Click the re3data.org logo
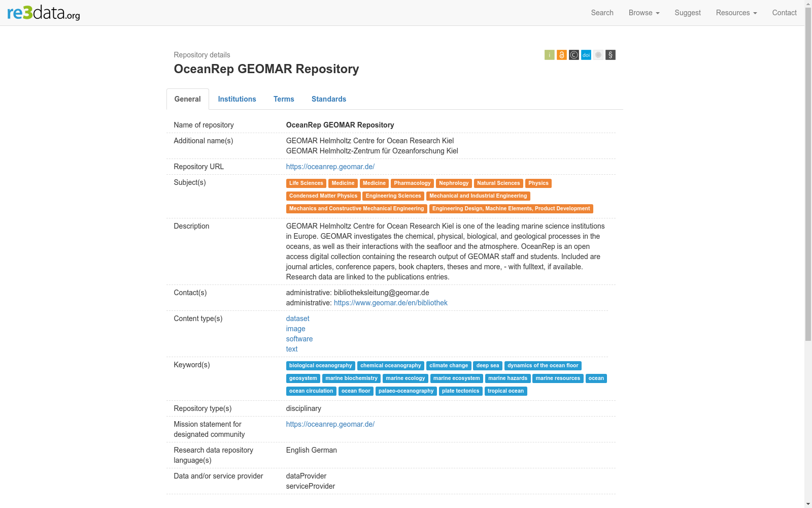Image resolution: width=812 pixels, height=508 pixels. [x=44, y=13]
